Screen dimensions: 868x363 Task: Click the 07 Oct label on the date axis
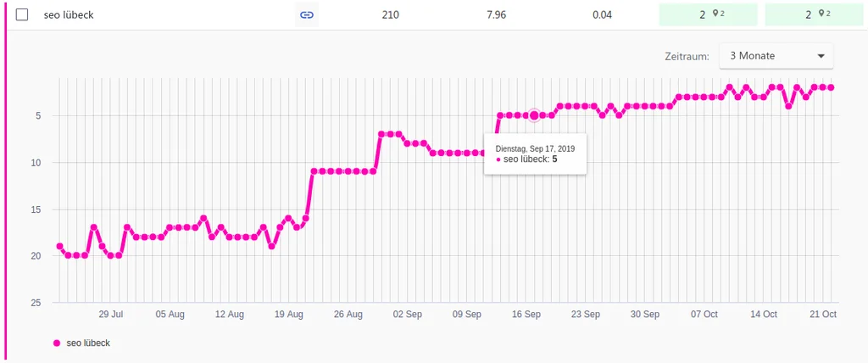point(704,314)
